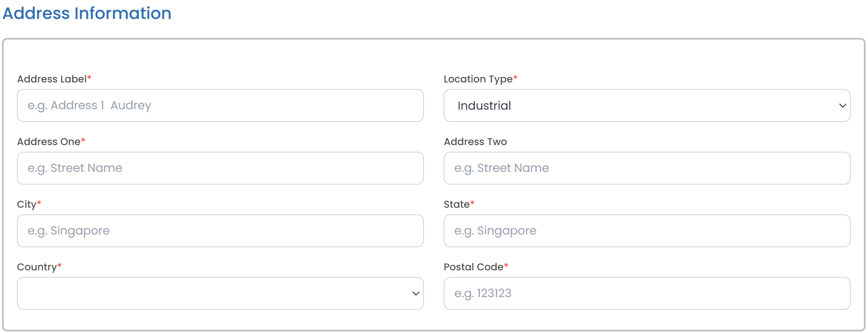Click the chevron arrow in Location Type
The height and width of the screenshot is (333, 868).
[842, 106]
